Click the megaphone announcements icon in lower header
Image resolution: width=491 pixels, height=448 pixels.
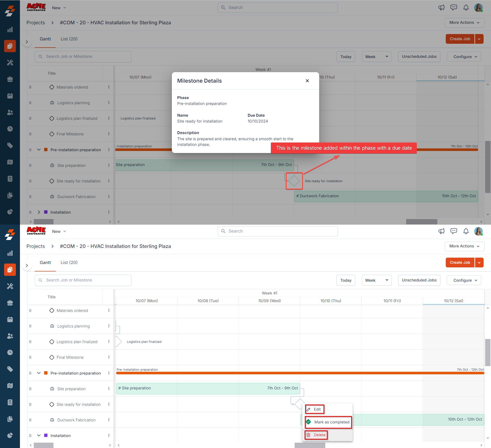(x=441, y=231)
